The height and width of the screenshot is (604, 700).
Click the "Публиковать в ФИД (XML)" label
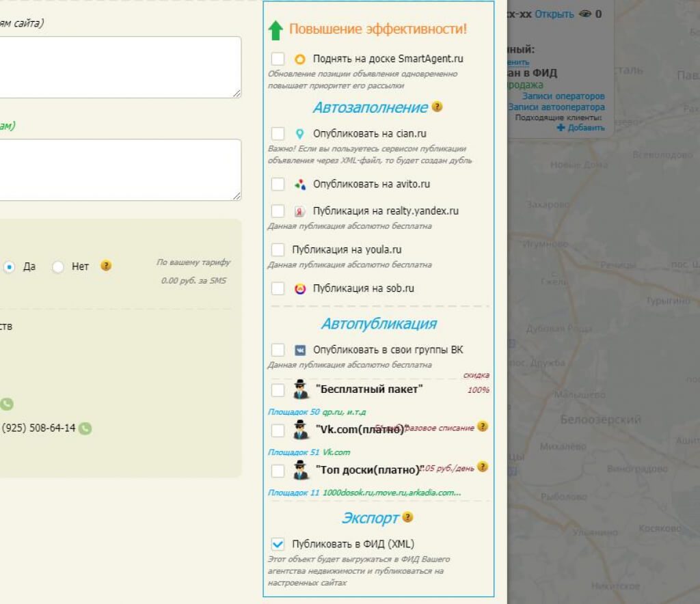(x=353, y=545)
